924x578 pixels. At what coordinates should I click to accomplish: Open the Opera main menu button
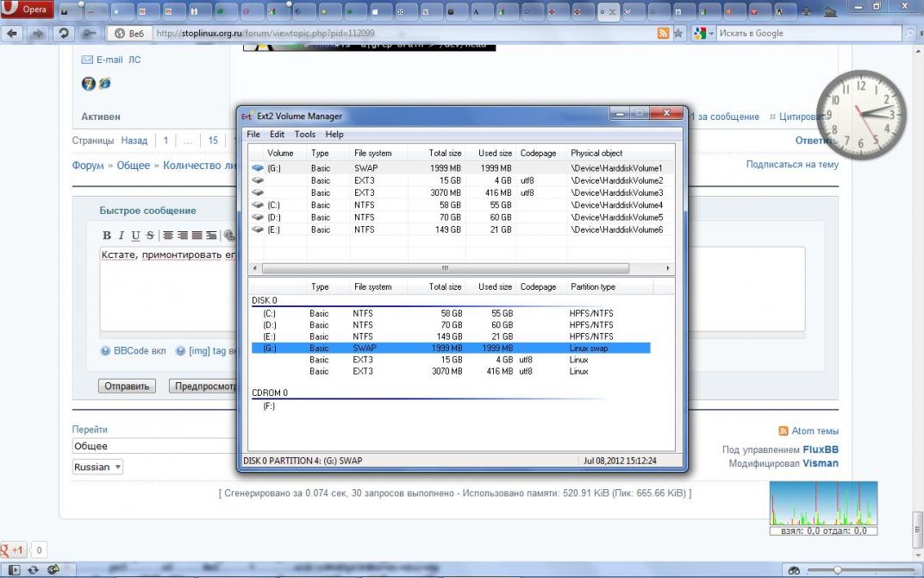(x=28, y=9)
